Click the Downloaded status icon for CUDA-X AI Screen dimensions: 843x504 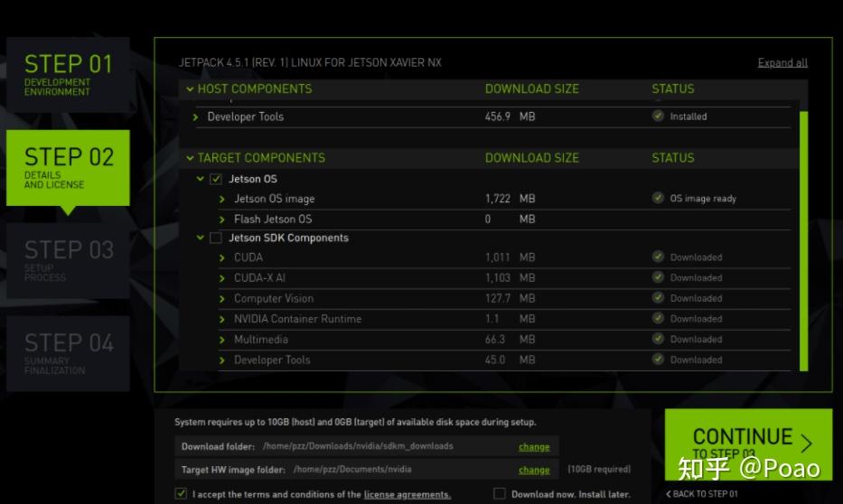[658, 277]
